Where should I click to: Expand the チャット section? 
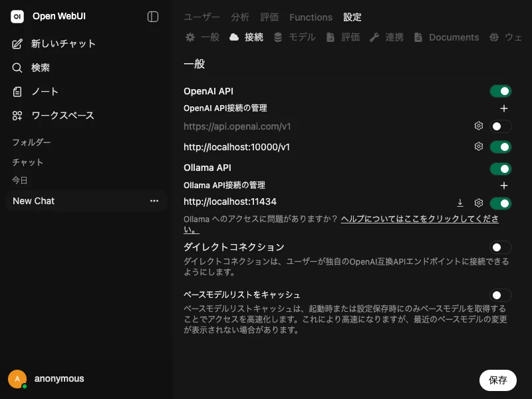pyautogui.click(x=28, y=162)
